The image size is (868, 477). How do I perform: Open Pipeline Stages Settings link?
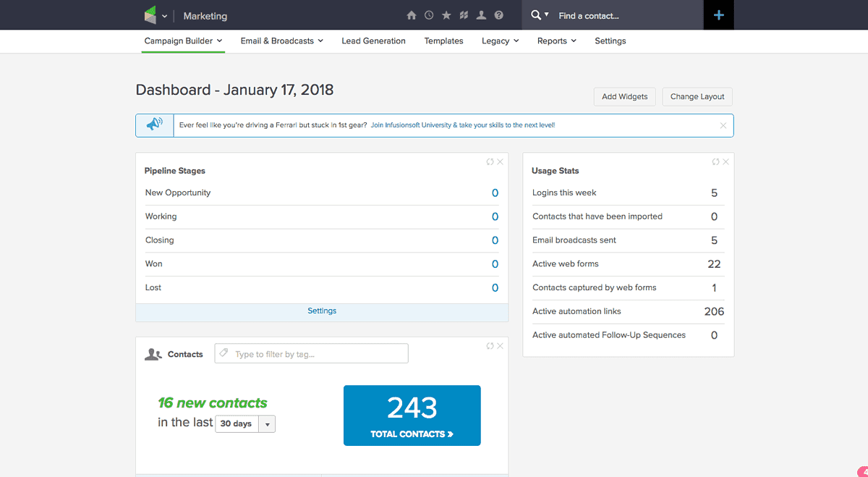(x=322, y=311)
